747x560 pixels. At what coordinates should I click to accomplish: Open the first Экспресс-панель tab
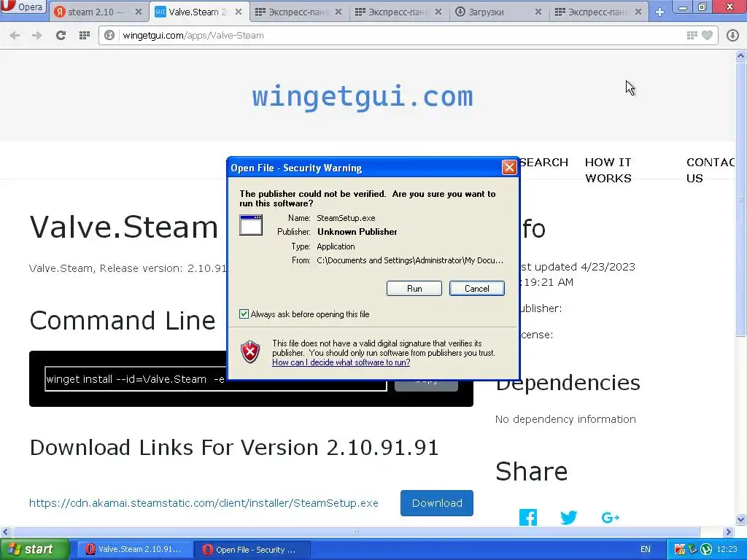(x=298, y=12)
